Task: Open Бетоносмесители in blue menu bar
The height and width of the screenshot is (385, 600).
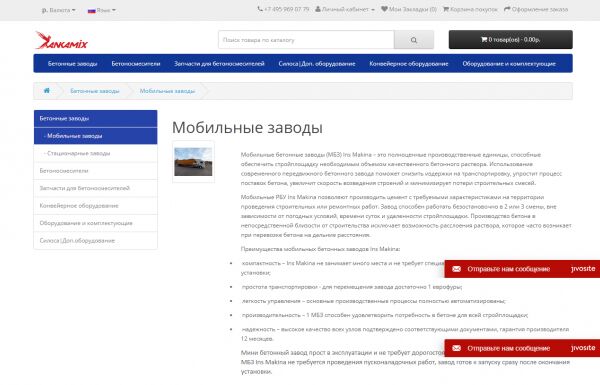Action: pos(135,64)
